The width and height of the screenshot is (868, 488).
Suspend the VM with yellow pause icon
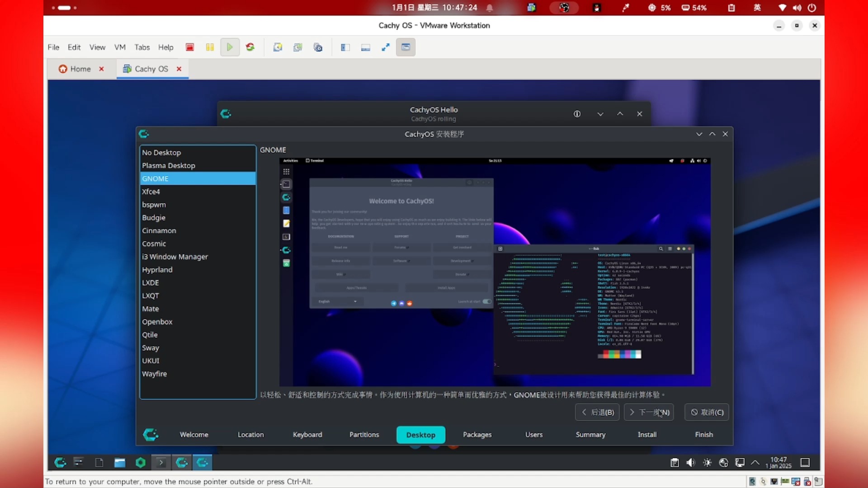210,47
